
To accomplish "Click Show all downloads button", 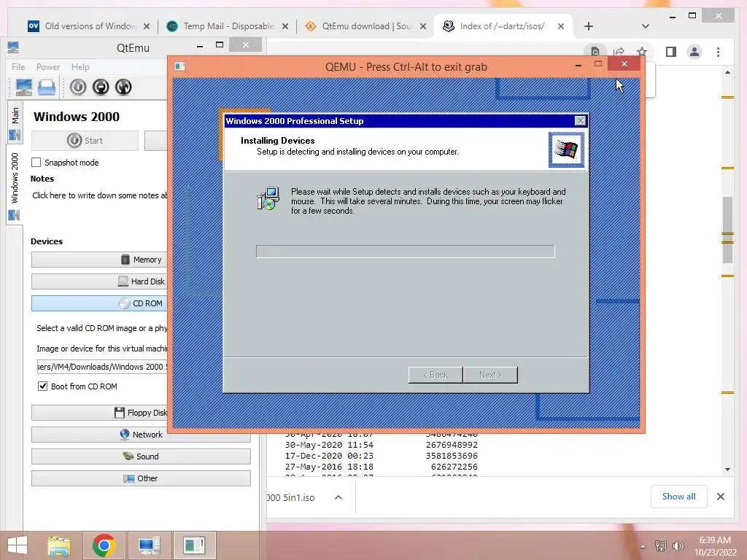I will coord(679,497).
